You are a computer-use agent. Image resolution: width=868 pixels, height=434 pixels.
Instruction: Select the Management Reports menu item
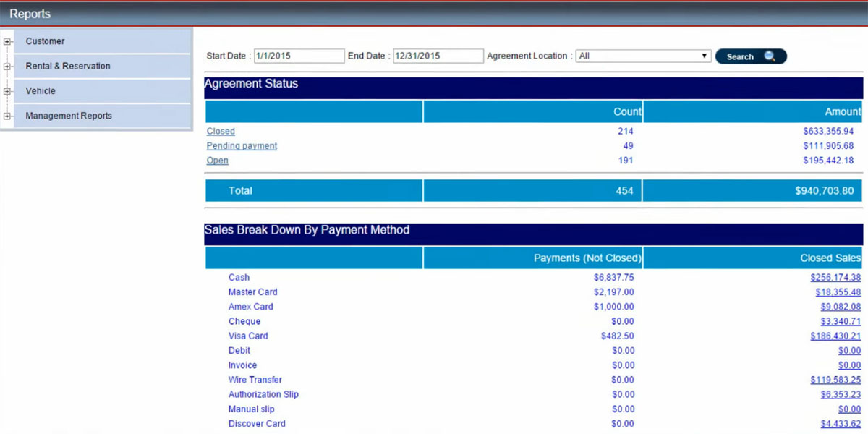[69, 116]
